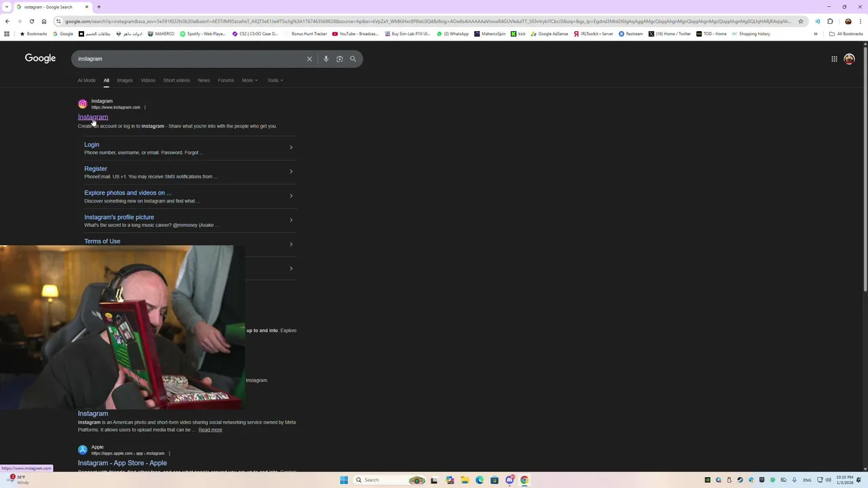The image size is (868, 488).
Task: Reload the page with the refresh icon
Action: [31, 21]
